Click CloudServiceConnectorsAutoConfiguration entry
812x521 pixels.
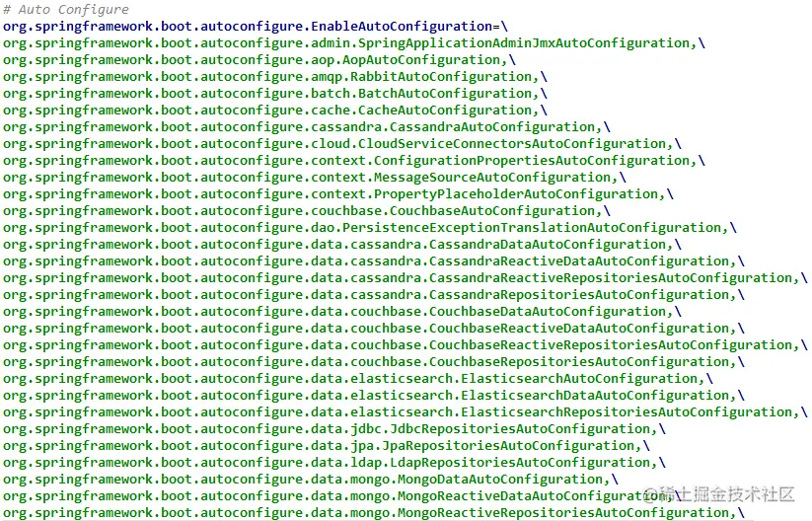click(x=342, y=144)
